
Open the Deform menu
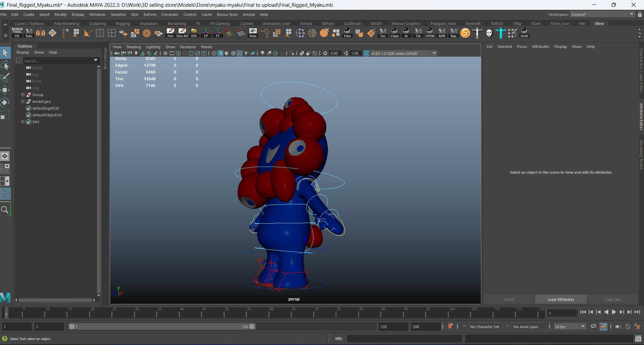[x=150, y=15]
